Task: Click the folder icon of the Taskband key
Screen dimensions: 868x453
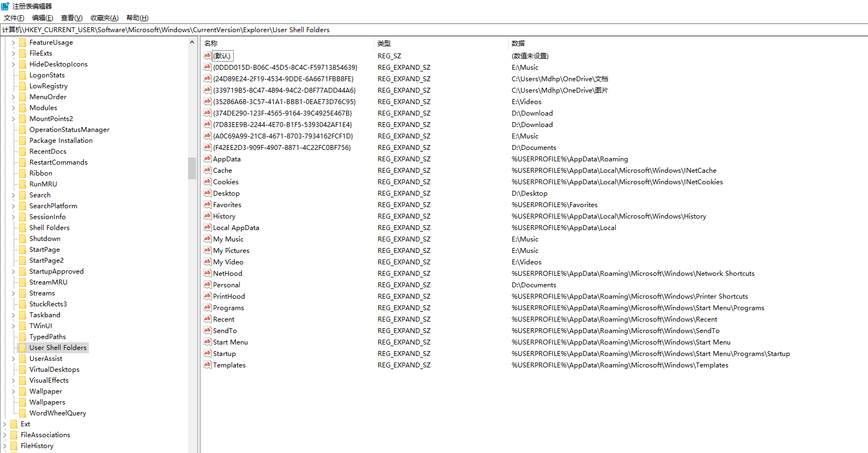Action: pos(22,315)
